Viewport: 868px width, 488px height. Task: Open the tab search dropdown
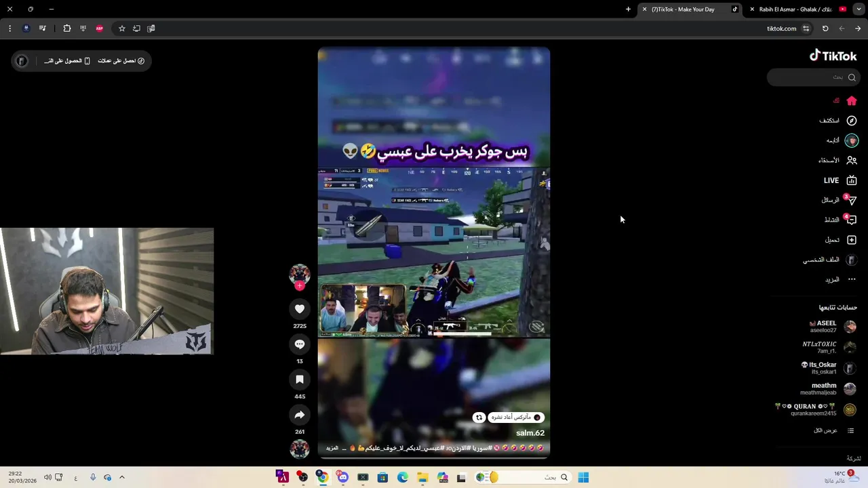click(x=859, y=9)
